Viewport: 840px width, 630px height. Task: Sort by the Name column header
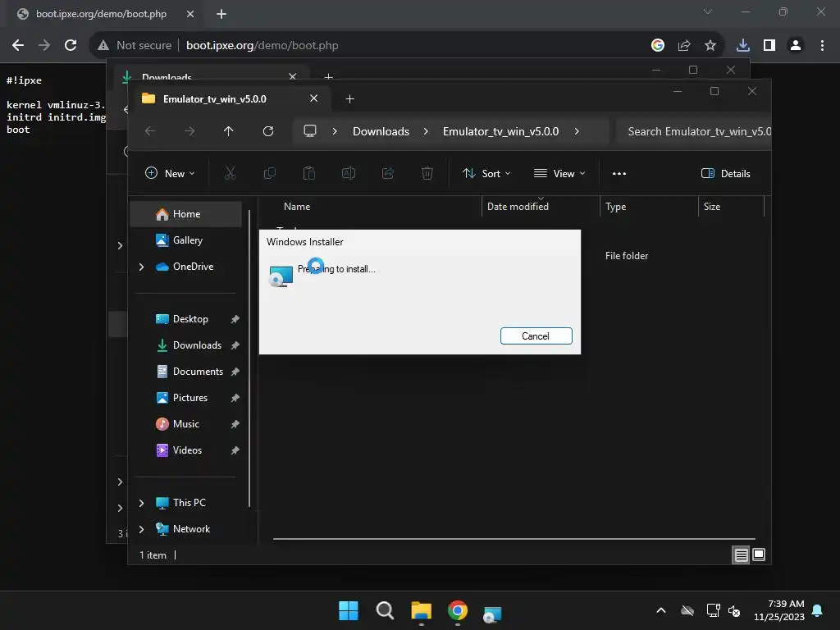pos(297,206)
